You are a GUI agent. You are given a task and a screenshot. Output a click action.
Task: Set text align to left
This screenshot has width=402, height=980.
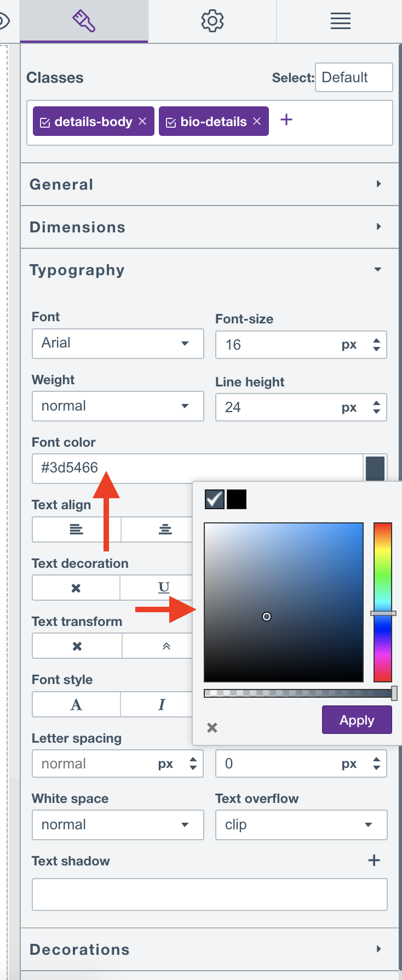pos(76,529)
